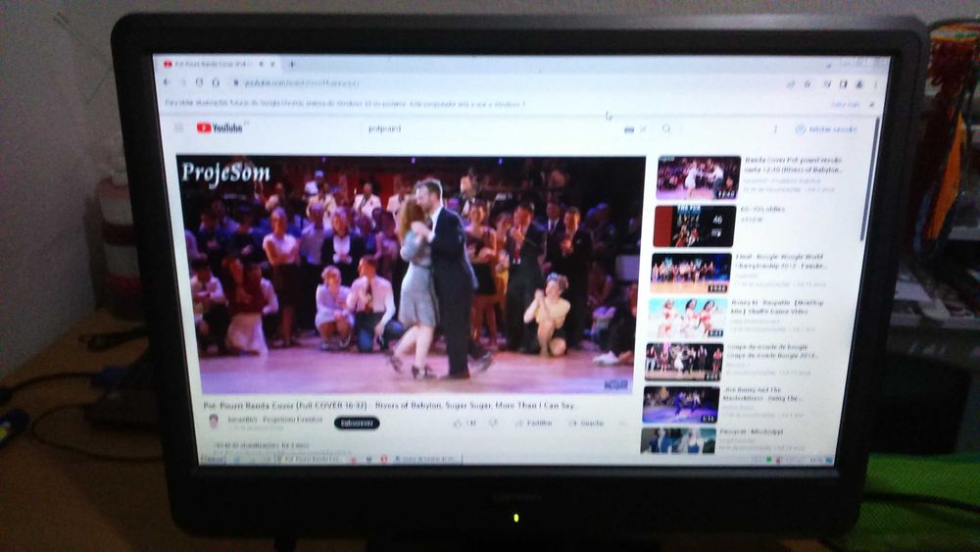Image resolution: width=980 pixels, height=552 pixels.
Task: Open the Chrome extensions icon
Action: pyautogui.click(x=827, y=83)
